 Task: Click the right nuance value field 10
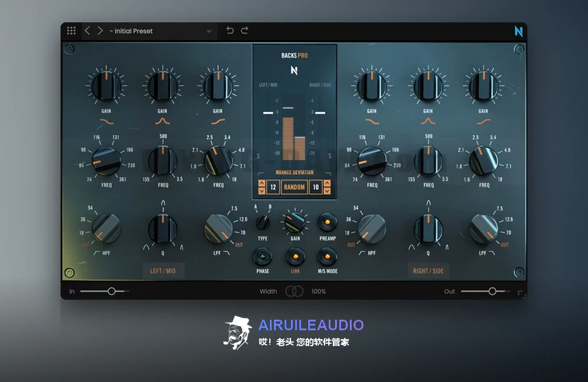coord(316,187)
